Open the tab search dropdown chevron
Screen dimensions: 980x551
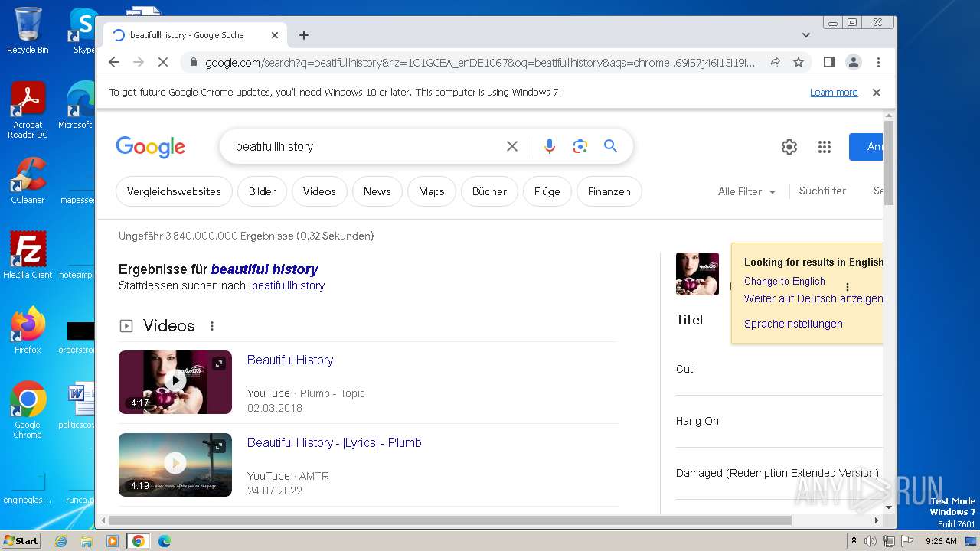tap(806, 35)
